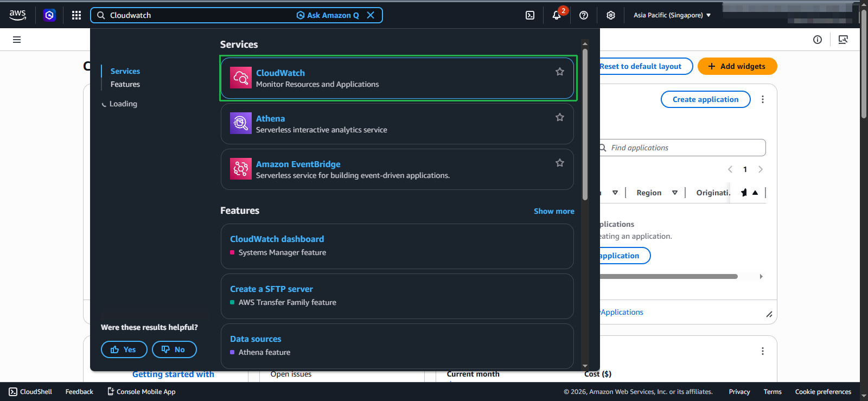Screen dimensions: 868x401
Task: Open the CloudShell icon in the top navigation bar
Action: click(x=530, y=15)
